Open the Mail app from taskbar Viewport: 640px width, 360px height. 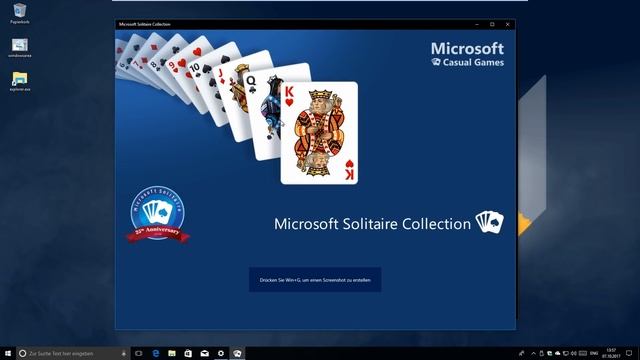[204, 353]
